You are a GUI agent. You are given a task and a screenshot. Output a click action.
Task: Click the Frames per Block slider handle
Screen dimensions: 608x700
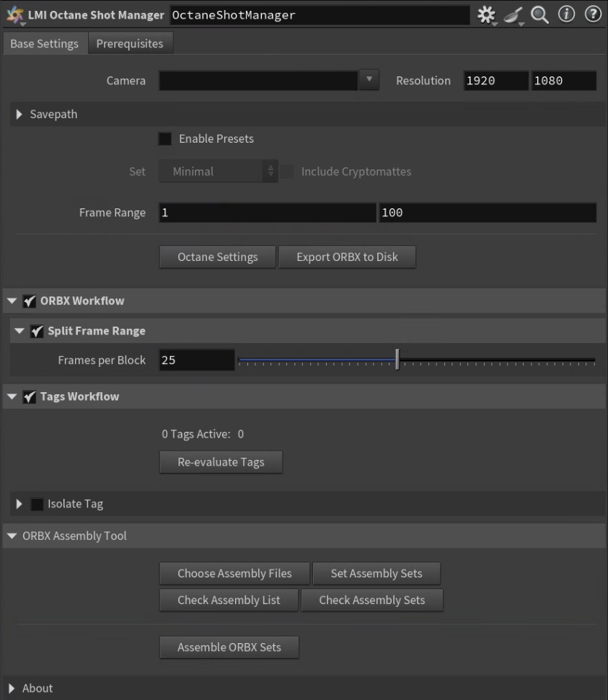click(397, 360)
